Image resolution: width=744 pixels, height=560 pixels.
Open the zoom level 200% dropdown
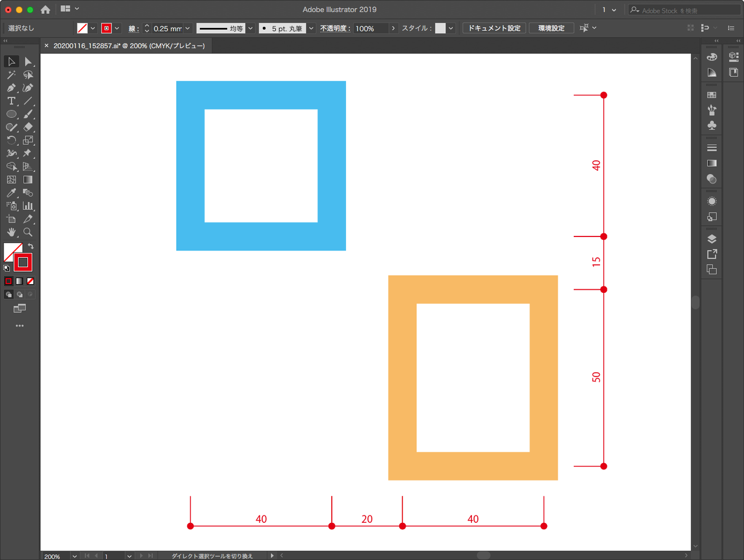point(74,556)
